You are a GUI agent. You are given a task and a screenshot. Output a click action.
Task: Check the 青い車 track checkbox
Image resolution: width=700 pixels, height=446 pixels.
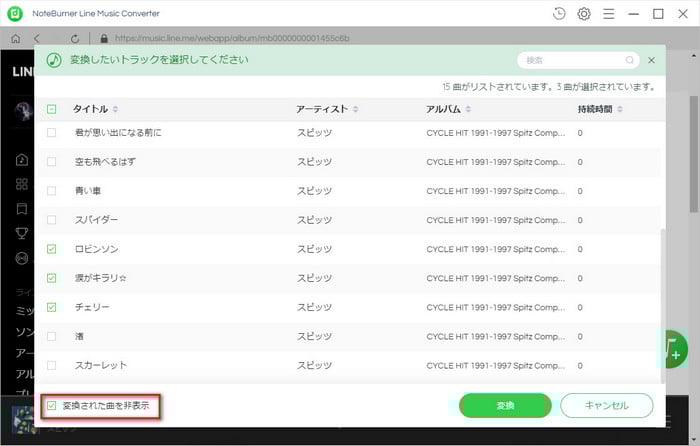pyautogui.click(x=51, y=191)
